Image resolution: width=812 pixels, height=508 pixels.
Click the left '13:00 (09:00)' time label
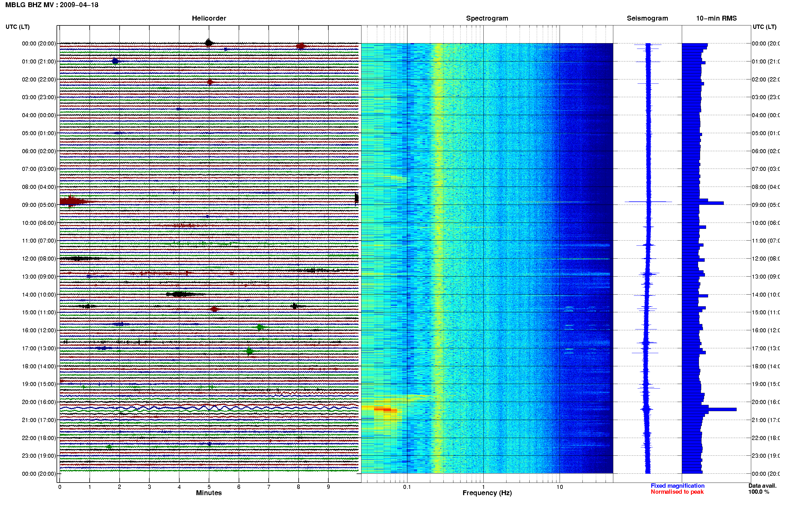coord(39,277)
